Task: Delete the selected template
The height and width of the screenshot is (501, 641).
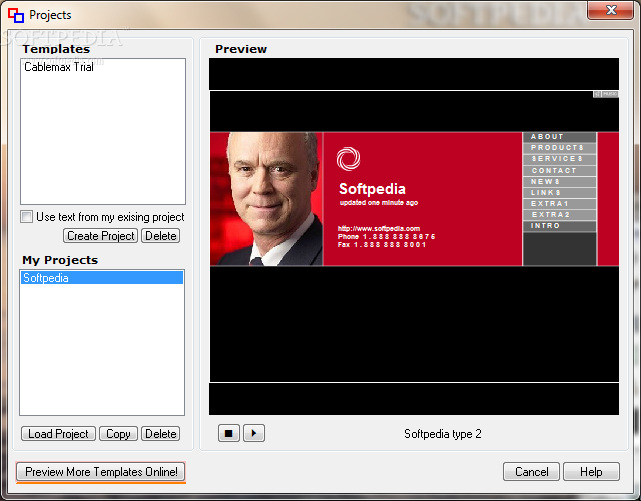Action: [x=161, y=236]
